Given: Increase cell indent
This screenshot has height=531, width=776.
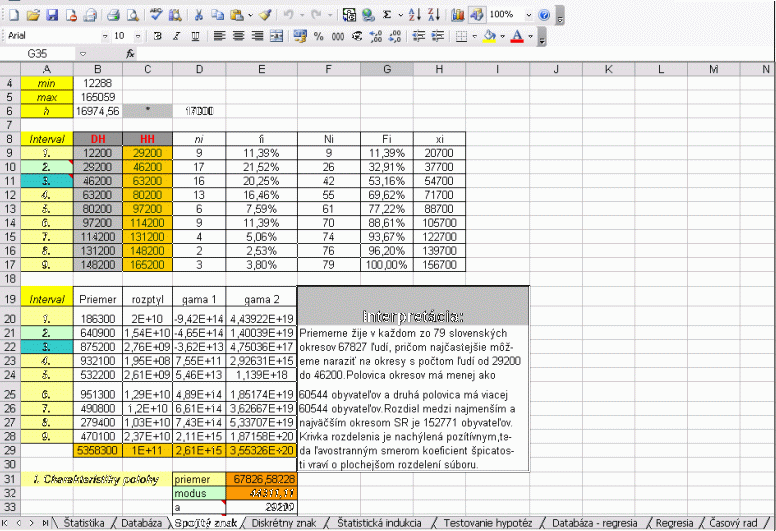Looking at the screenshot, I should [x=437, y=36].
